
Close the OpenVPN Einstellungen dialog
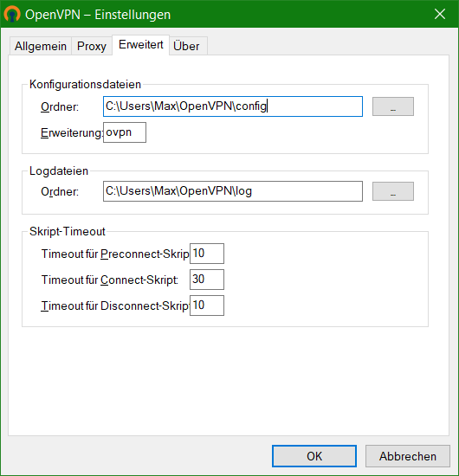[x=440, y=14]
